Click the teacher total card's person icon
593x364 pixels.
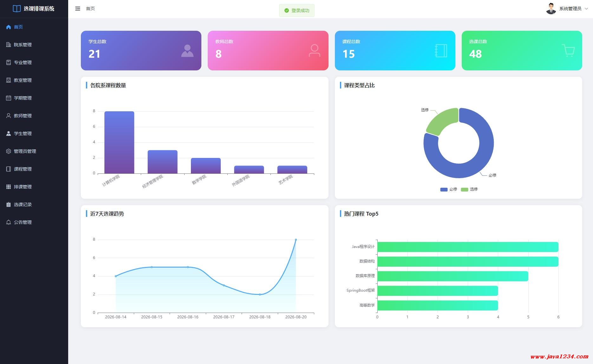click(x=314, y=51)
